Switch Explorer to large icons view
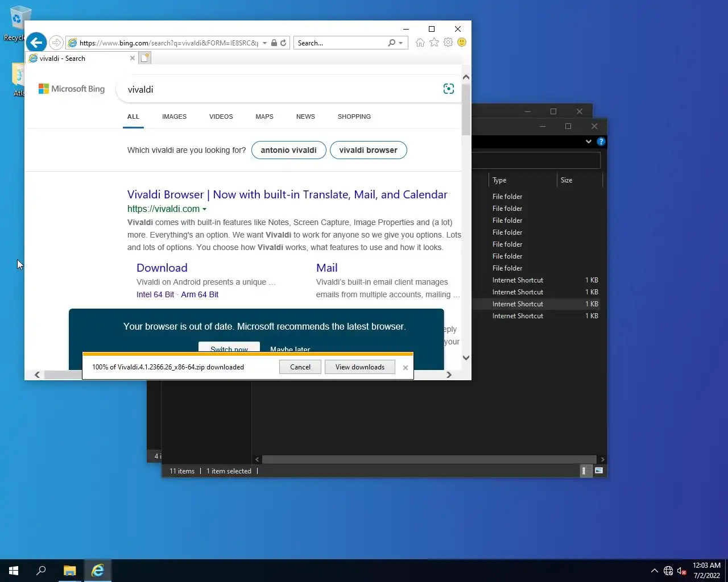The height and width of the screenshot is (582, 728). click(x=599, y=471)
